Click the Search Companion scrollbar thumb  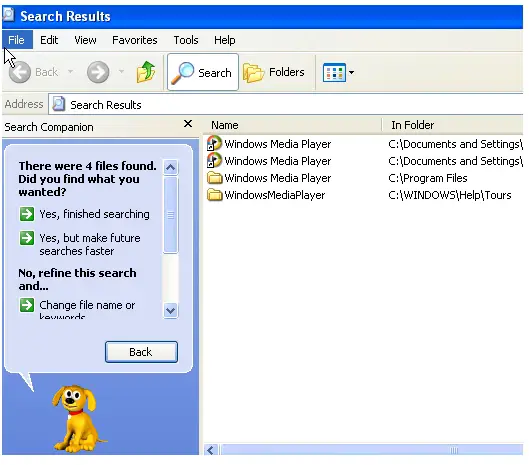click(x=170, y=215)
